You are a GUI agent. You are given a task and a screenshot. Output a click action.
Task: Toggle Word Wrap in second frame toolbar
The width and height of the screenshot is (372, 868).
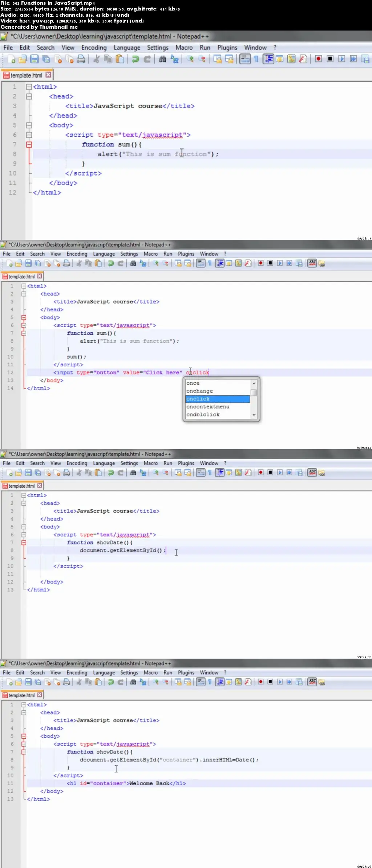[201, 263]
